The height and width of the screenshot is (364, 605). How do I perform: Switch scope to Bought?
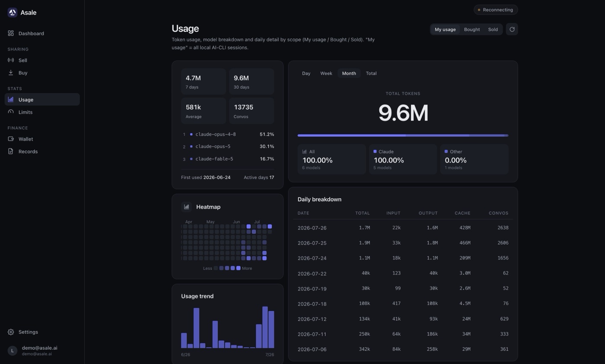point(472,29)
